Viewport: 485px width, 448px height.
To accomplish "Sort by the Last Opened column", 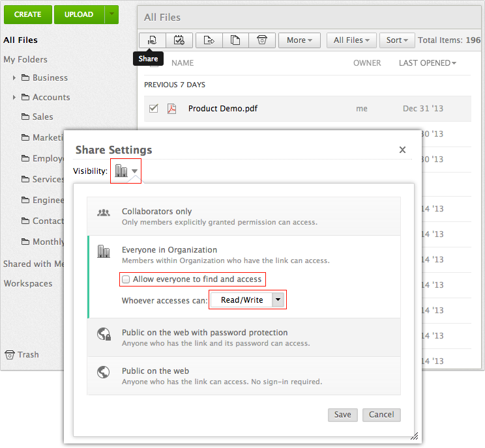I will point(428,63).
